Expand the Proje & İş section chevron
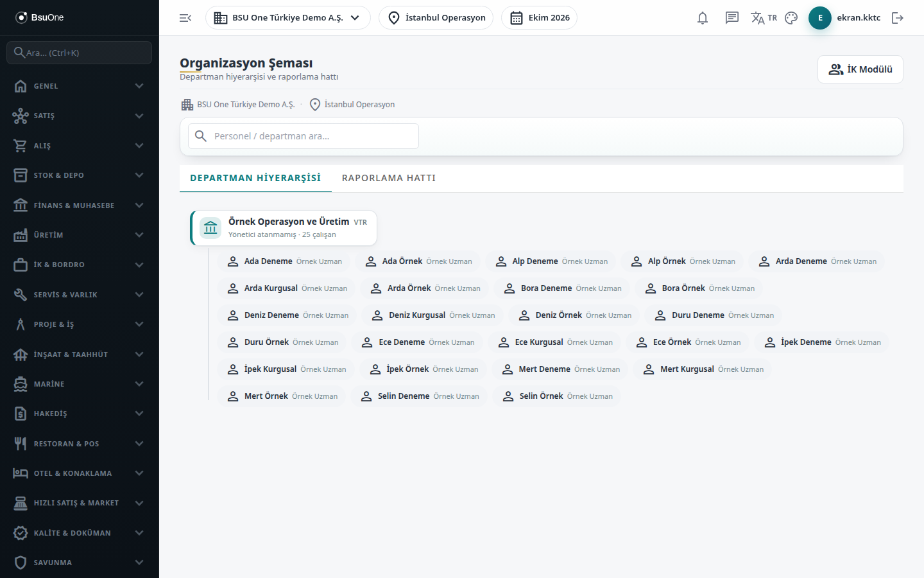Image resolution: width=924 pixels, height=578 pixels. (x=139, y=324)
